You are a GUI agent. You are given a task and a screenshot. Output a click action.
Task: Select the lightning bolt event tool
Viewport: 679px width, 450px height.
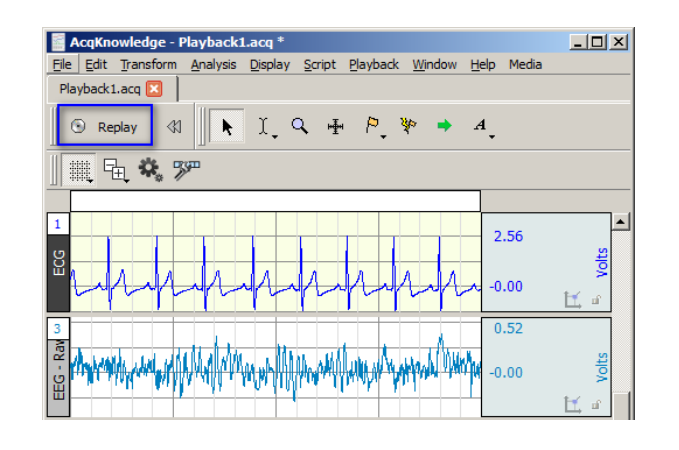click(407, 127)
